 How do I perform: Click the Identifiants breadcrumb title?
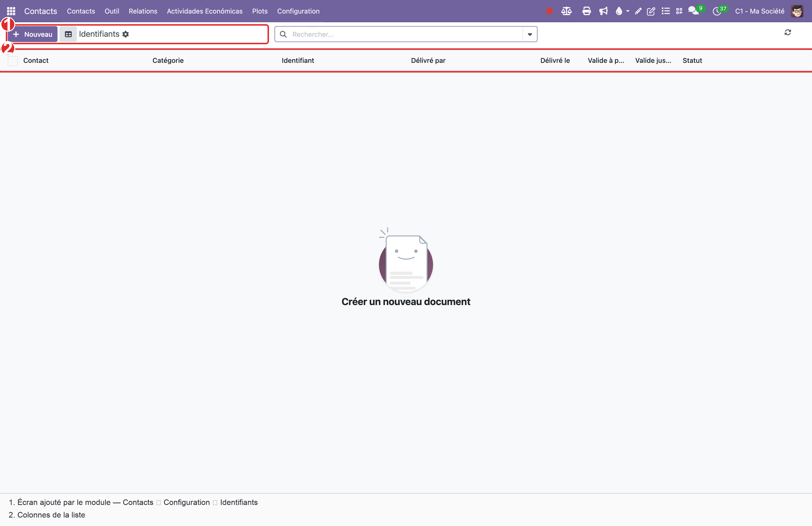click(99, 34)
